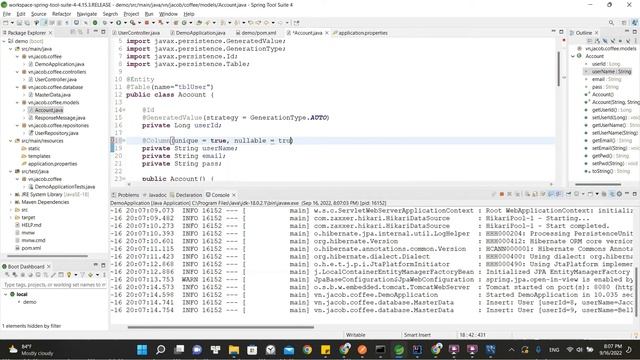640x360 pixels.
Task: Maximize the editor area
Action: pos(561,32)
